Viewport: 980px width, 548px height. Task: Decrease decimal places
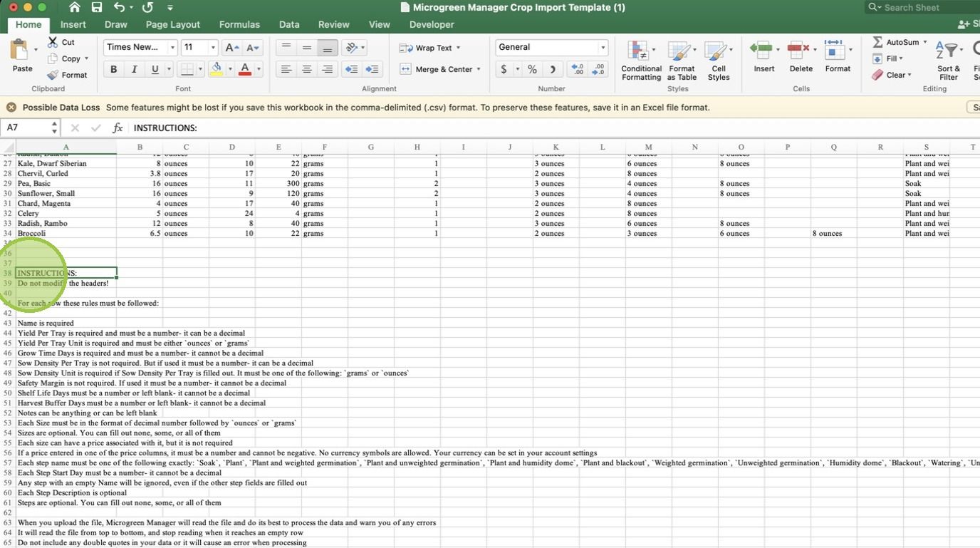(598, 69)
